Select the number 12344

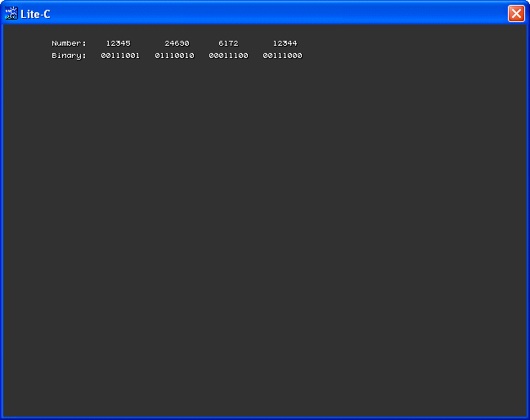285,43
